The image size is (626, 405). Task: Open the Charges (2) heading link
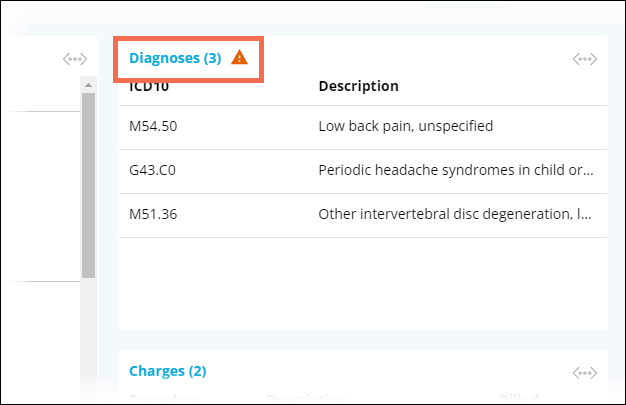(167, 371)
